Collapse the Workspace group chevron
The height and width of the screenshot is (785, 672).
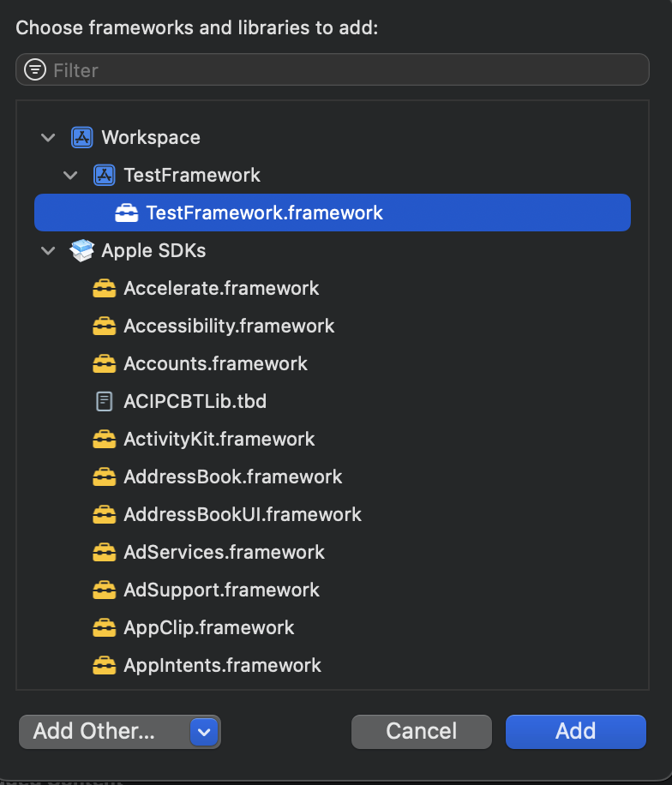[x=48, y=137]
